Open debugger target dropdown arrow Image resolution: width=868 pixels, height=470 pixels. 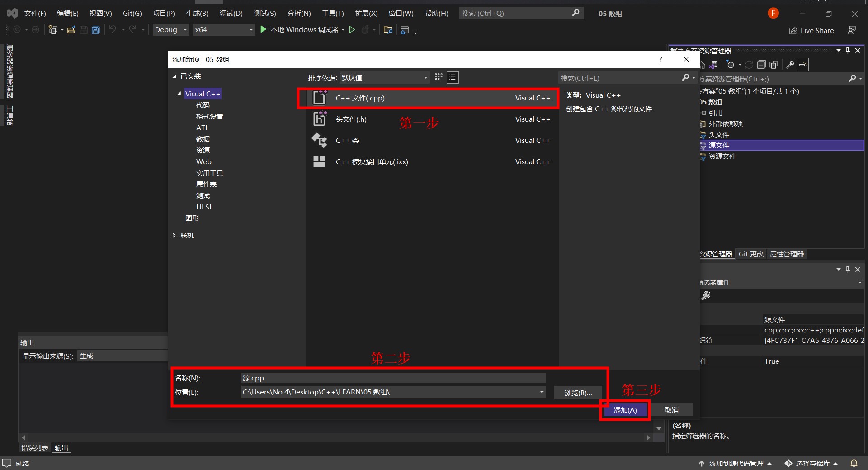tap(343, 30)
